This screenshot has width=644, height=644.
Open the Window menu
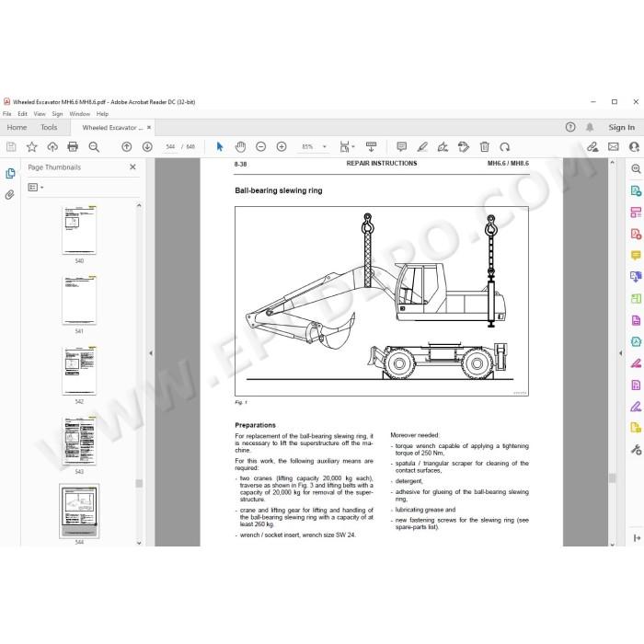click(x=79, y=114)
